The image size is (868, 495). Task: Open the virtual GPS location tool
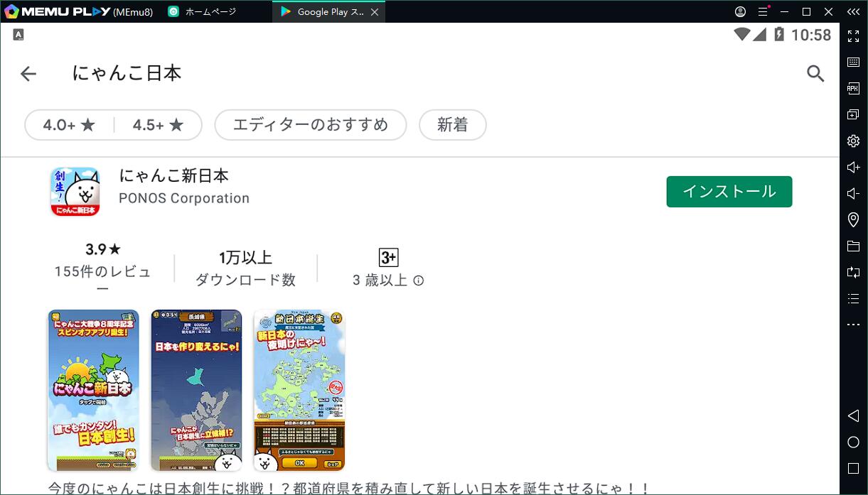pyautogui.click(x=853, y=219)
